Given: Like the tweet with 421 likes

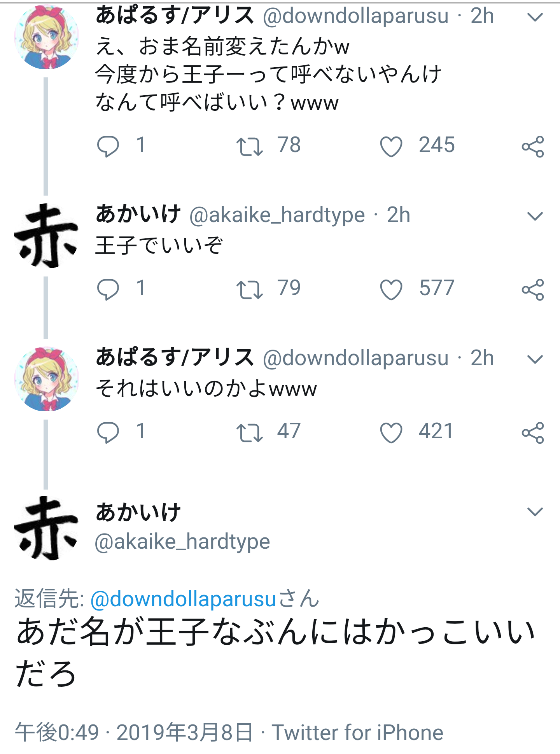Looking at the screenshot, I should [391, 433].
